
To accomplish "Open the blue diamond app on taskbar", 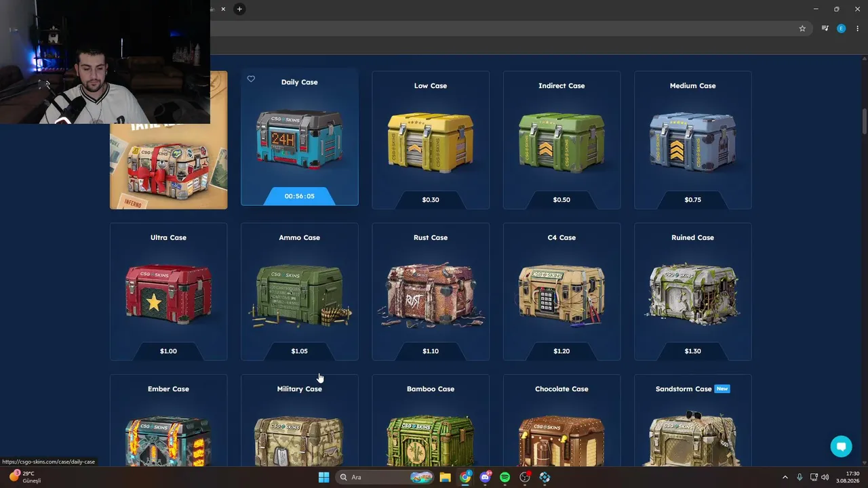I will point(545,477).
